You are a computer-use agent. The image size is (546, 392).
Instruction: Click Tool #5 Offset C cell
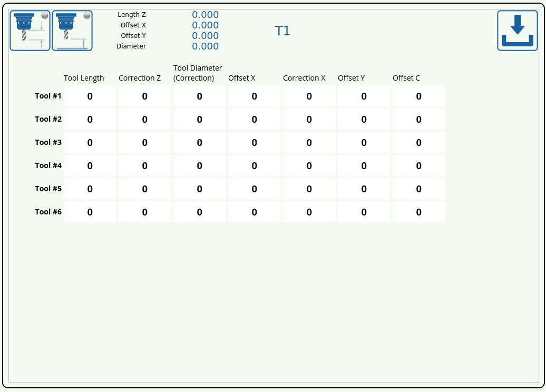[419, 189]
